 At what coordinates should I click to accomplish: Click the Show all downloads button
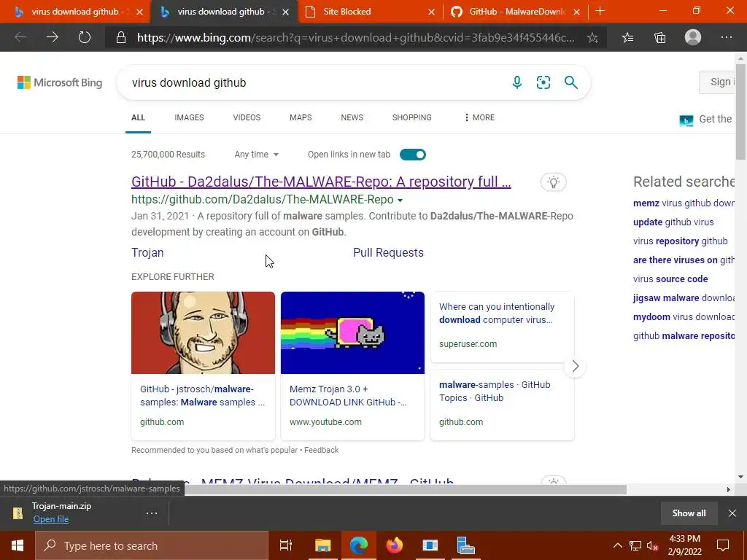tap(689, 513)
